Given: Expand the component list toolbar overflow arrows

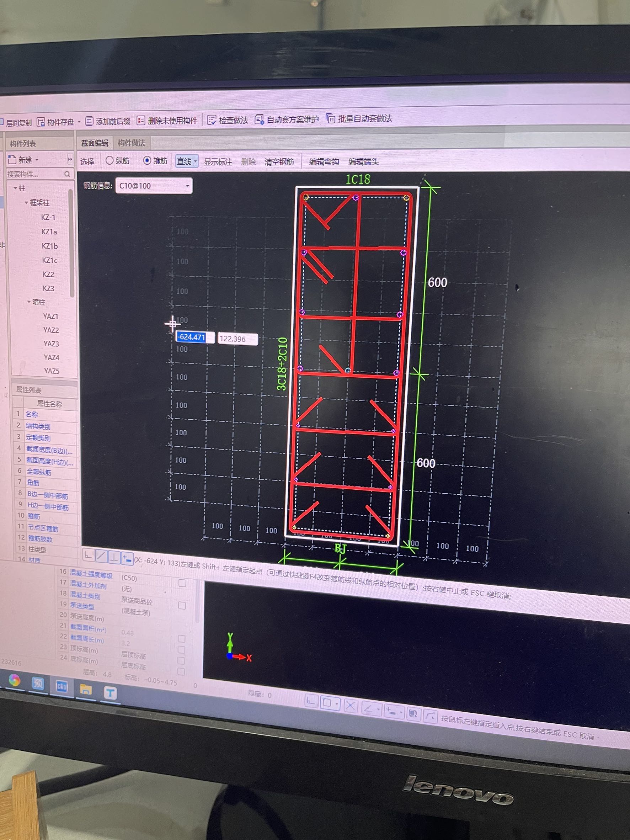Looking at the screenshot, I should [x=70, y=159].
